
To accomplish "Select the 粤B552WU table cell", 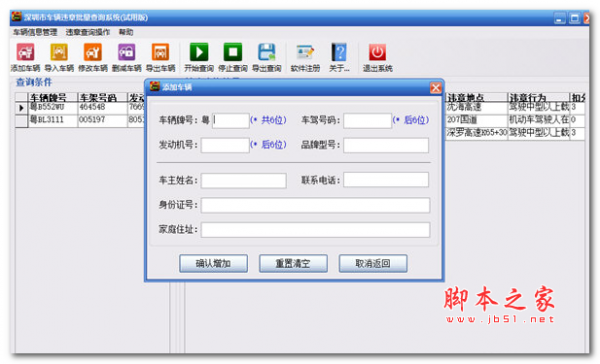I will pyautogui.click(x=53, y=108).
